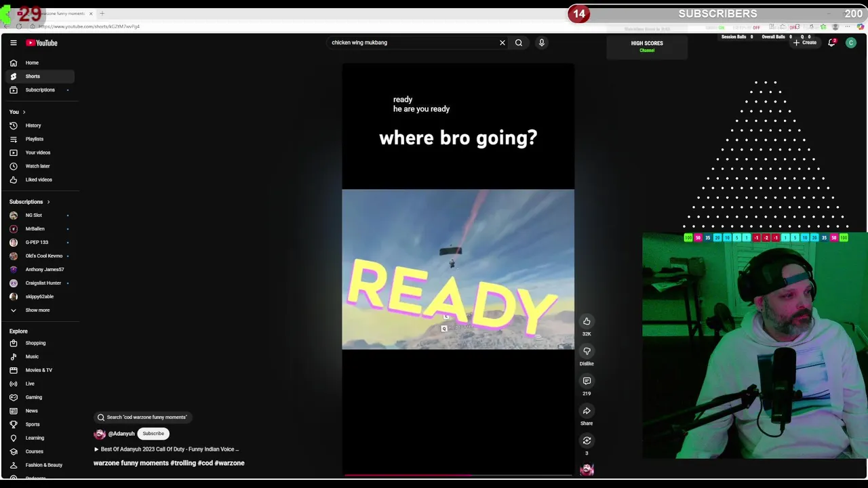This screenshot has width=868, height=488.
Task: Open the notifications bell
Action: [831, 43]
